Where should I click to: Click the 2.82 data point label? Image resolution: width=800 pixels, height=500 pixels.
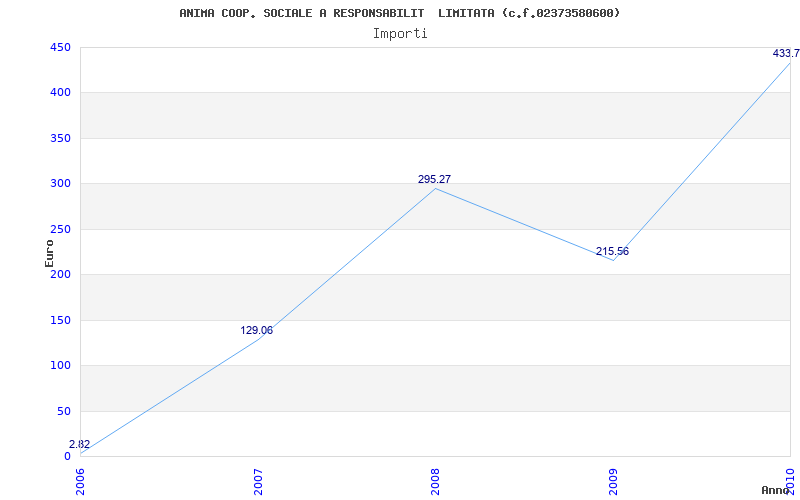(80, 444)
